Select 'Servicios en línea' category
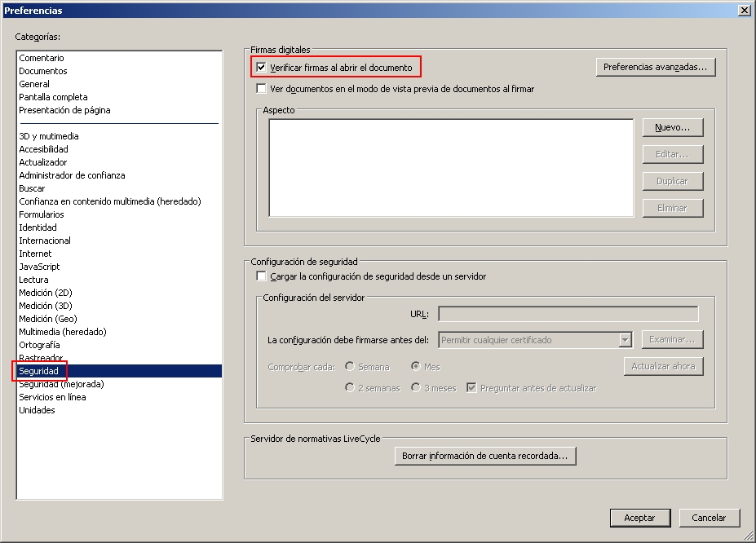Viewport: 756px width, 543px height. click(x=52, y=397)
